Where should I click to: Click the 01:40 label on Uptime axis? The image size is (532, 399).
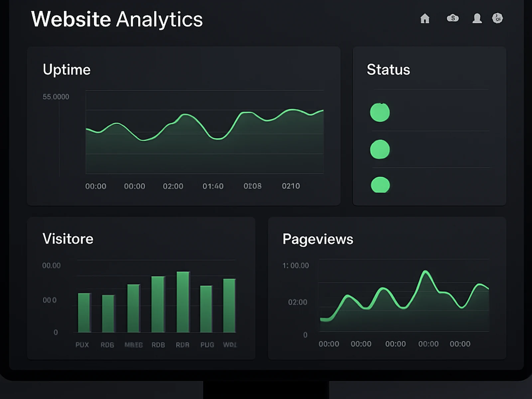click(213, 186)
